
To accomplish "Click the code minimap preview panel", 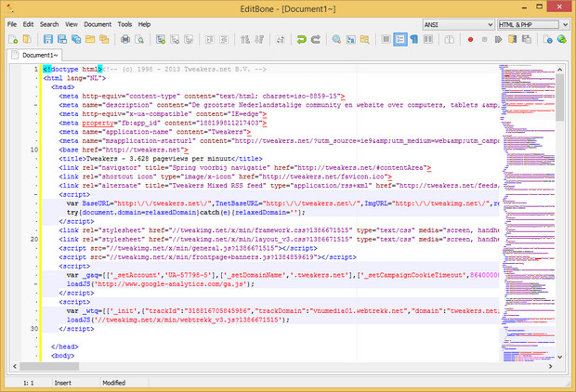I will (x=527, y=213).
